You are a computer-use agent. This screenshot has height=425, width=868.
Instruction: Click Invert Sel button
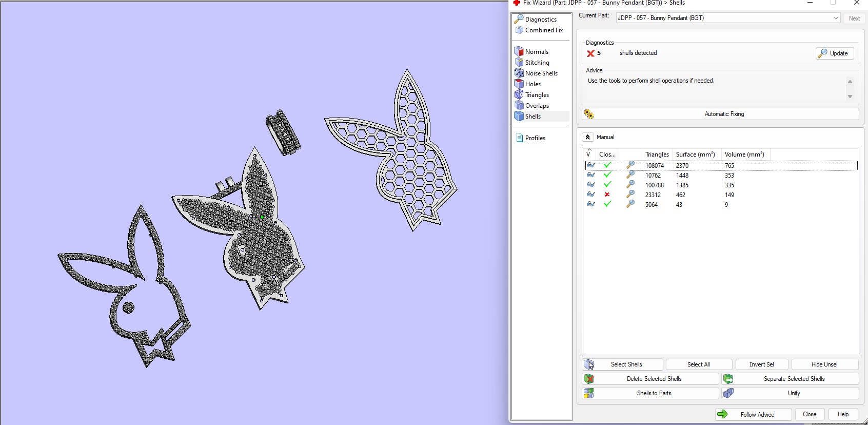762,364
